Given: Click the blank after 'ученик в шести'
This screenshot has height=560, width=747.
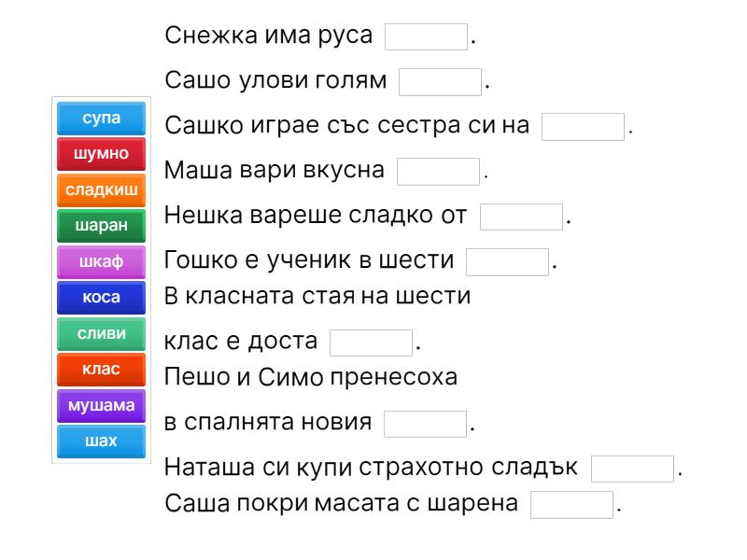Looking at the screenshot, I should 507,260.
